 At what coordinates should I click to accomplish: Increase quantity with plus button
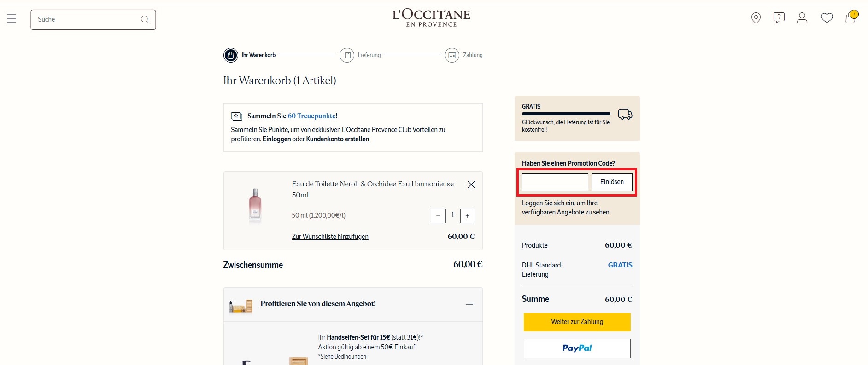[468, 216]
